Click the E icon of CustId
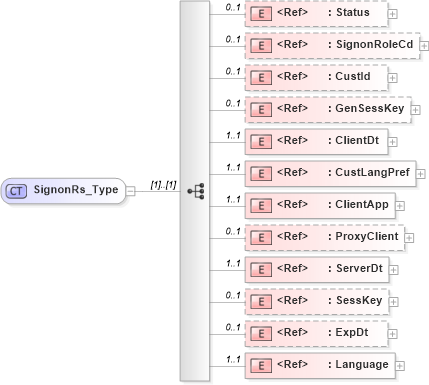This screenshot has width=429, height=385. click(261, 78)
